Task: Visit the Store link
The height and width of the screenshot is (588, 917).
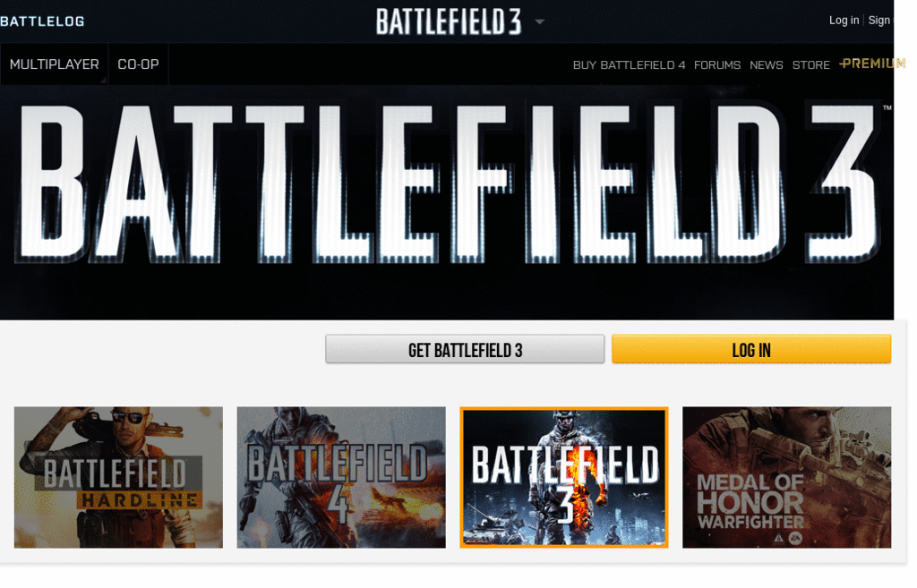Action: (810, 64)
